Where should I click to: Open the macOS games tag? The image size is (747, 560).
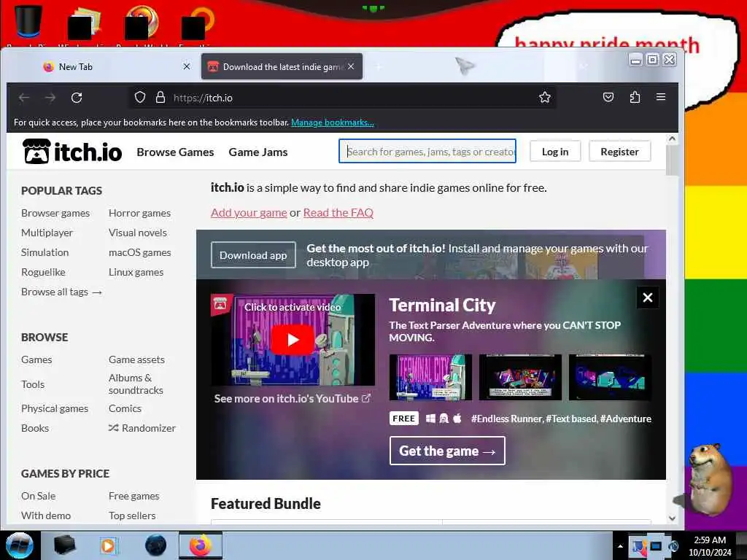(139, 252)
